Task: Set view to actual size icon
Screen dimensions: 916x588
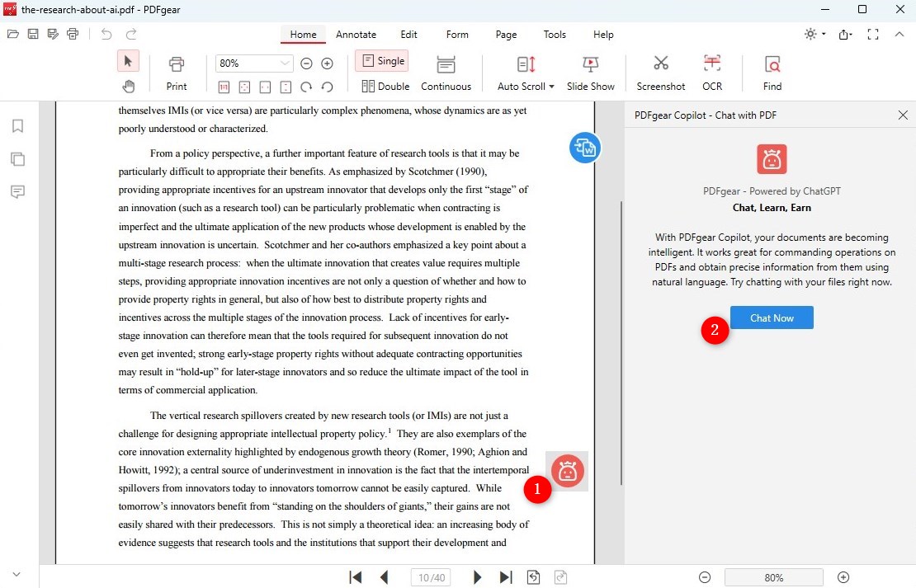Action: pos(224,87)
